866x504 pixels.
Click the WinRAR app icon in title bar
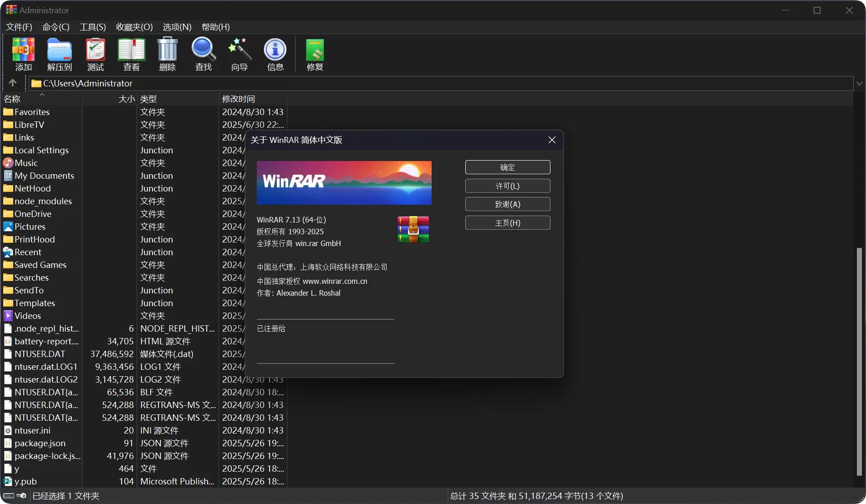[x=11, y=10]
